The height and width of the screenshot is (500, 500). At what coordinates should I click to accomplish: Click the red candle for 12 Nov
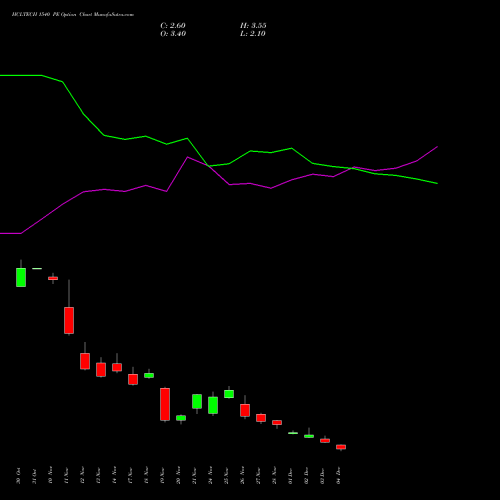[85, 361]
